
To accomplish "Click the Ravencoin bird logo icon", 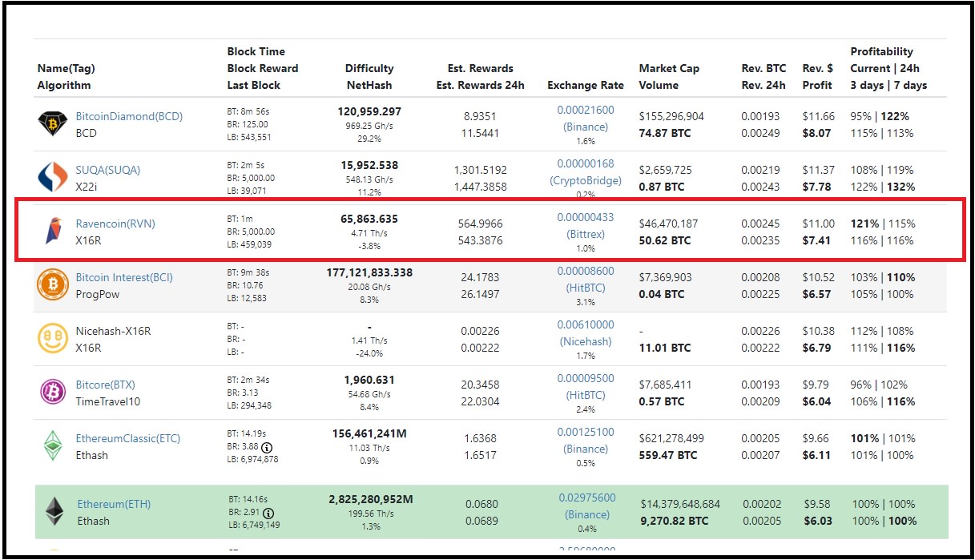I will 52,232.
